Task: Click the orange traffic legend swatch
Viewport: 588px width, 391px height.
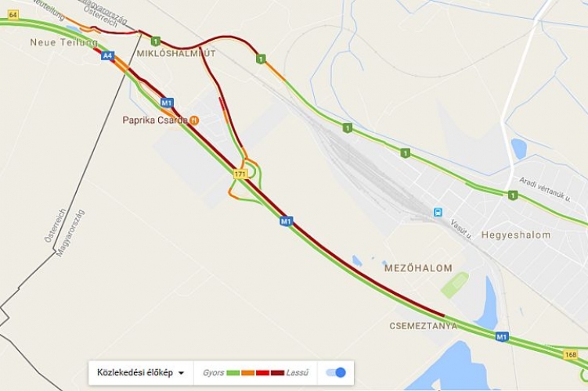Action: [x=248, y=373]
